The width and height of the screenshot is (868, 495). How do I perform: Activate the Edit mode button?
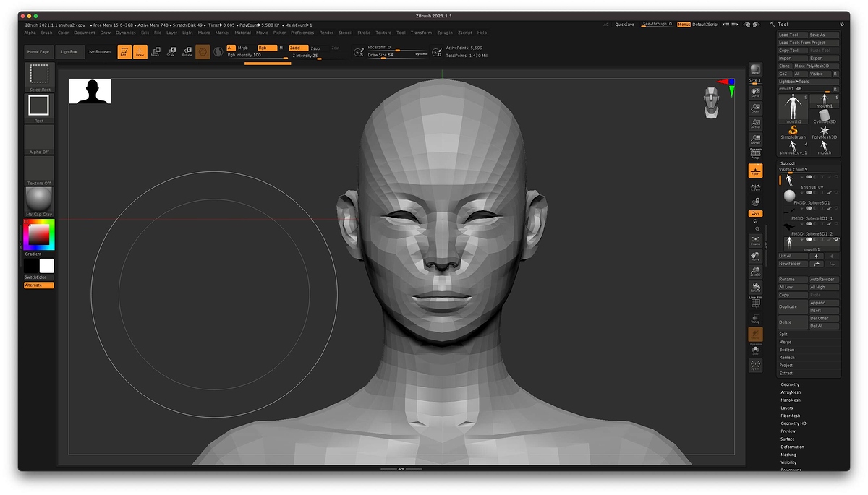pos(124,51)
